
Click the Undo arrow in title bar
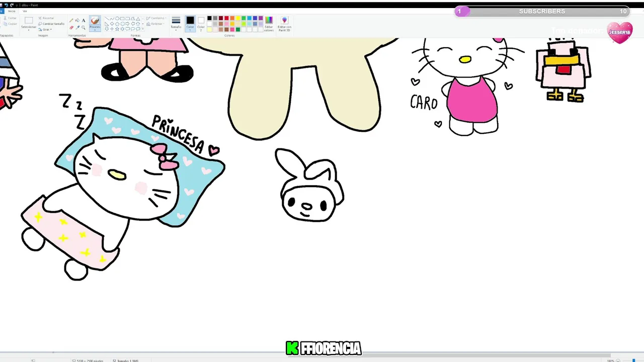coord(6,5)
